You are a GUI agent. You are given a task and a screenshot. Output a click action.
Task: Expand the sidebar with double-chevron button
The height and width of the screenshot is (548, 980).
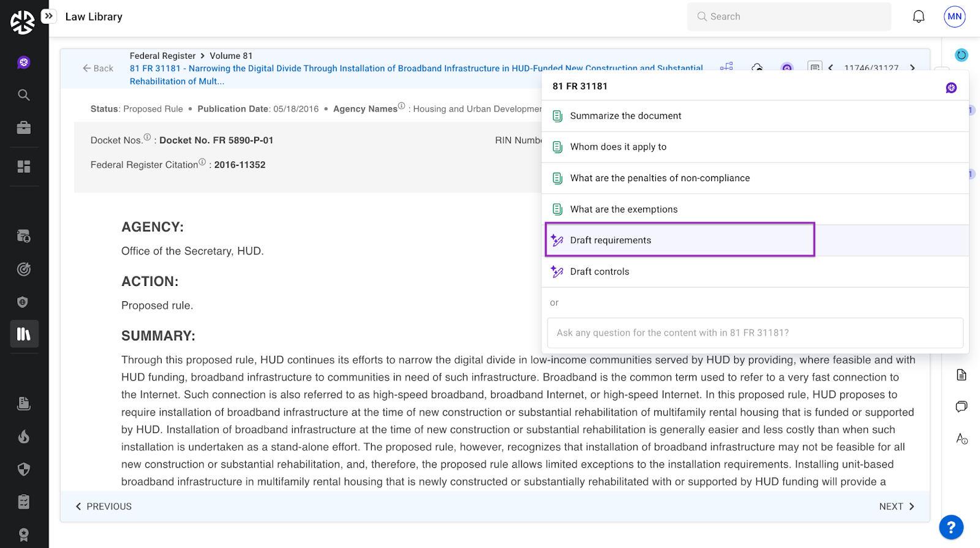pyautogui.click(x=49, y=16)
